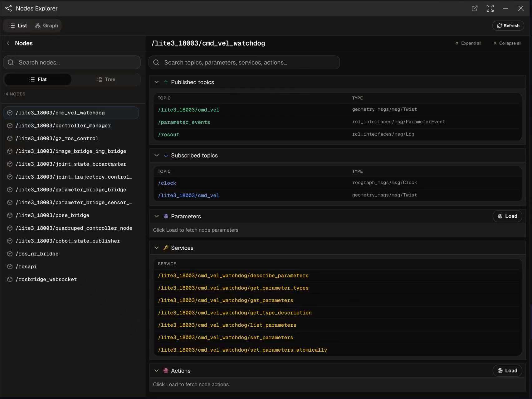Image resolution: width=532 pixels, height=399 pixels.
Task: Open set_parameters_atomically service
Action: (x=242, y=350)
